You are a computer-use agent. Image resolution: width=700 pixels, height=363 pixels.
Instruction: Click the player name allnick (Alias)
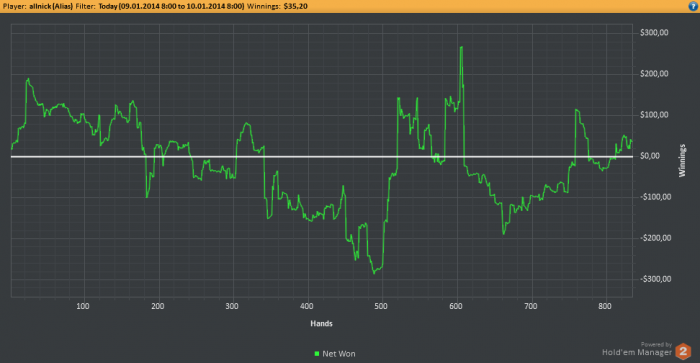pos(51,6)
